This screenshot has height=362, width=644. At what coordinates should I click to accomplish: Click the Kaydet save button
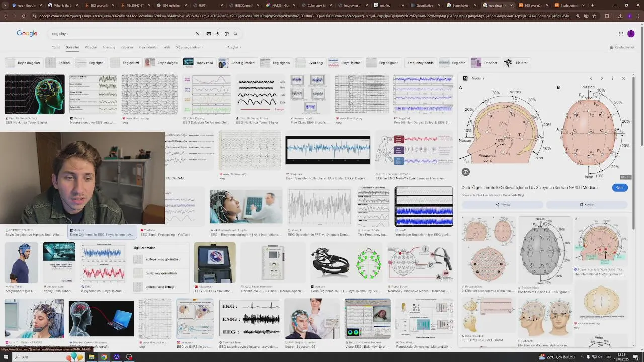click(587, 205)
